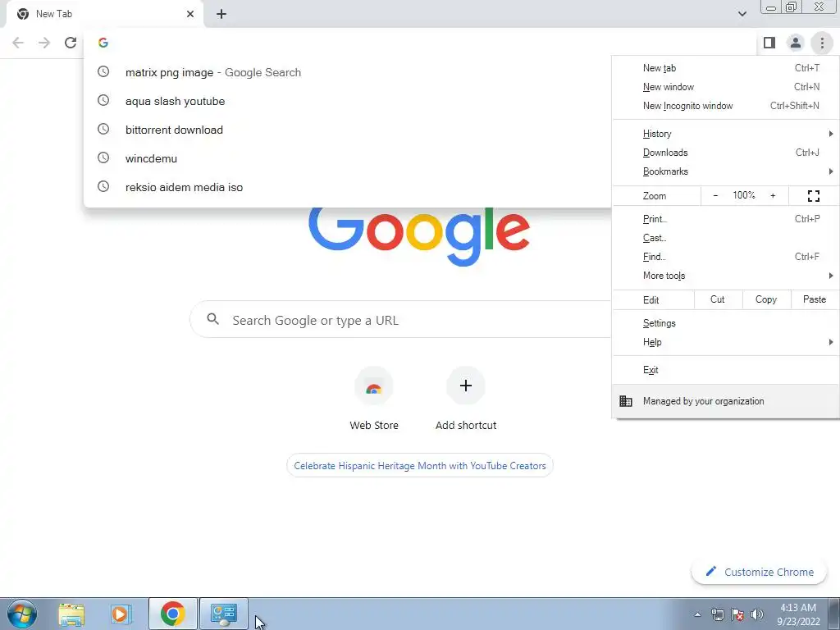Click the Add shortcut plus tile
The image size is (840, 630).
tap(466, 399)
